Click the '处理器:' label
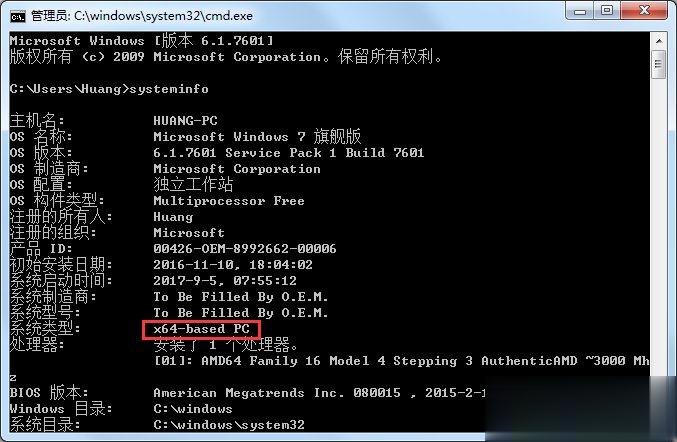This screenshot has height=442, width=677. coord(37,344)
